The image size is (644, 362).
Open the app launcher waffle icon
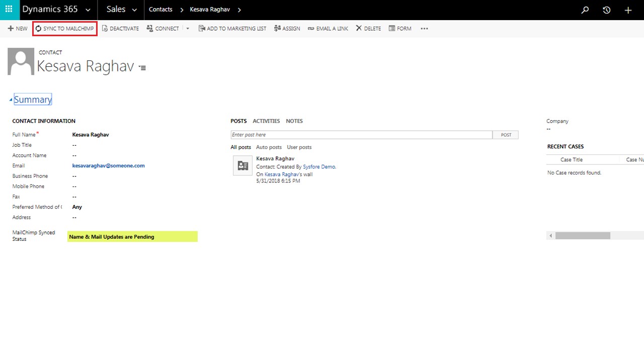click(9, 10)
